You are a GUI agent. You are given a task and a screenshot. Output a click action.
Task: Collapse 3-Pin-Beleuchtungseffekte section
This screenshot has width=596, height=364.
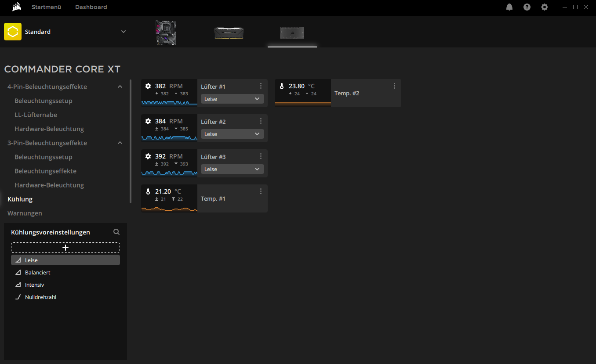click(x=120, y=143)
